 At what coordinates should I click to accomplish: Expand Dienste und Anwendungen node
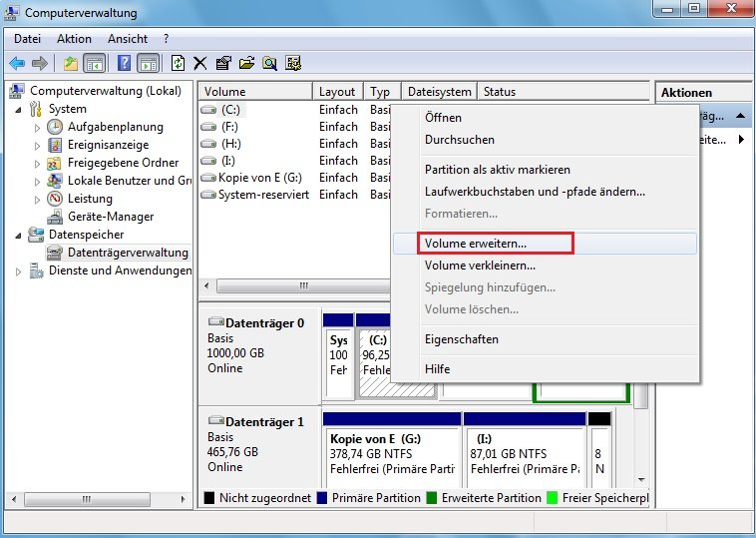[18, 271]
